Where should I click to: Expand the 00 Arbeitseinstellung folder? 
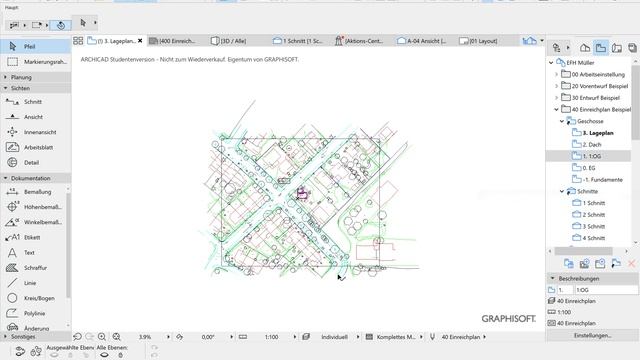pyautogui.click(x=556, y=74)
